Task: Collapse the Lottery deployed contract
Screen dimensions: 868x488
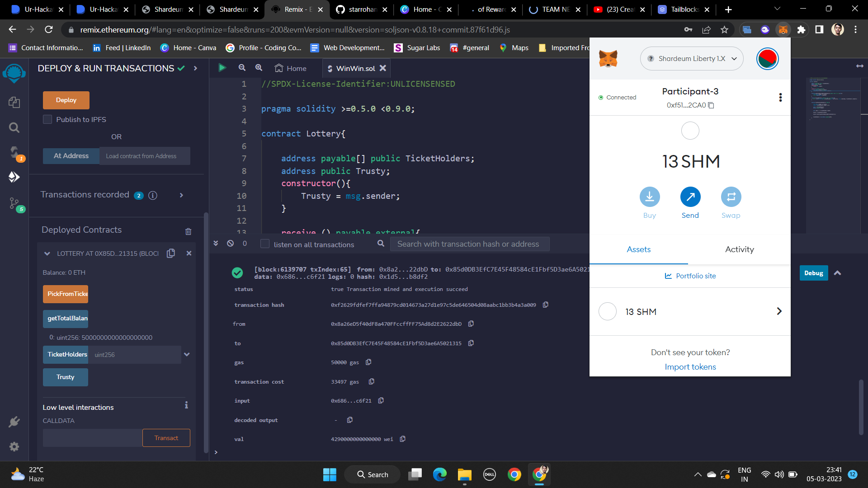Action: [x=47, y=253]
